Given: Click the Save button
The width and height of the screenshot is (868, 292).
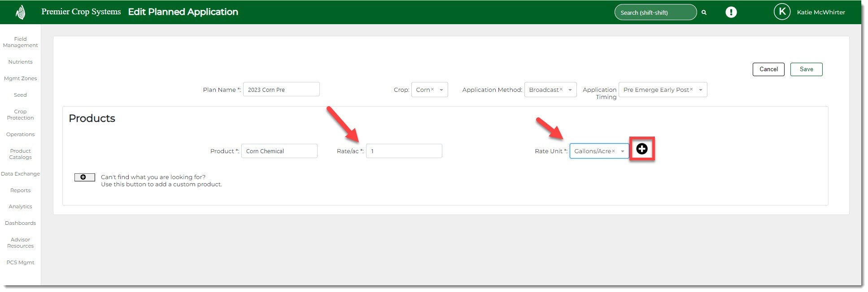Looking at the screenshot, I should 806,69.
